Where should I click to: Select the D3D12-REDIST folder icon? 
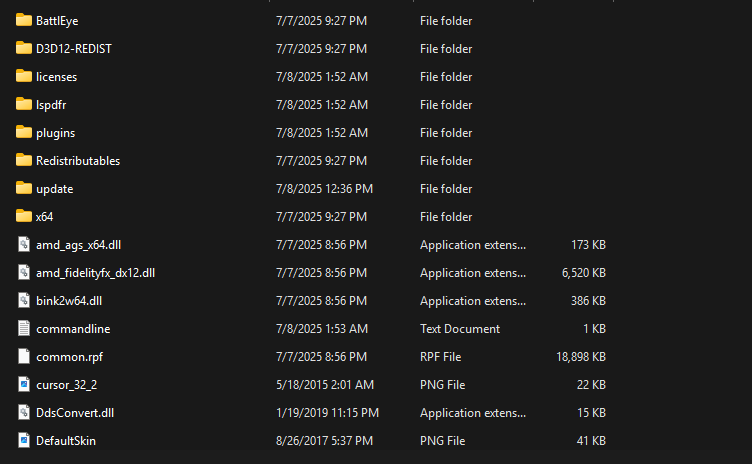click(25, 48)
